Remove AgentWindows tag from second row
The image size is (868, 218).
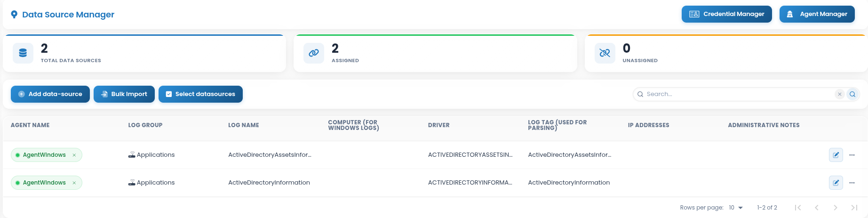[x=74, y=183]
